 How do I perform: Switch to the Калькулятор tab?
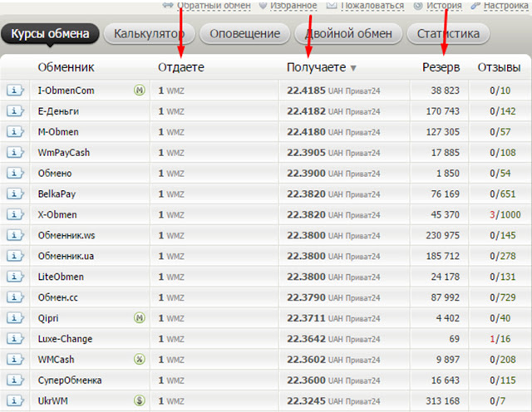(150, 34)
